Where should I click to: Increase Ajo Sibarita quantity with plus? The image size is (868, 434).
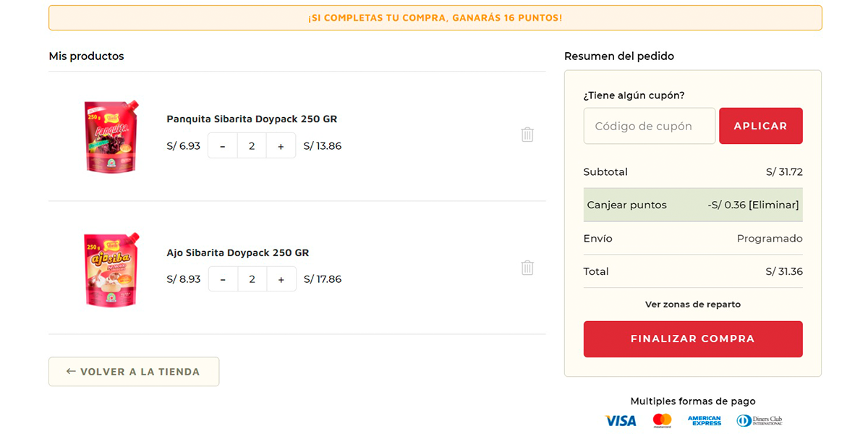point(281,279)
